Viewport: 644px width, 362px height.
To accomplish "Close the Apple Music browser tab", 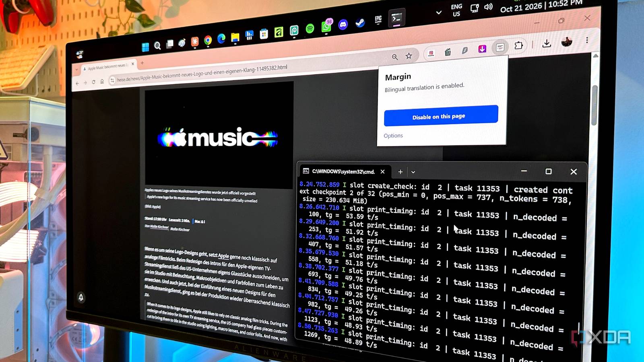I will coord(133,64).
